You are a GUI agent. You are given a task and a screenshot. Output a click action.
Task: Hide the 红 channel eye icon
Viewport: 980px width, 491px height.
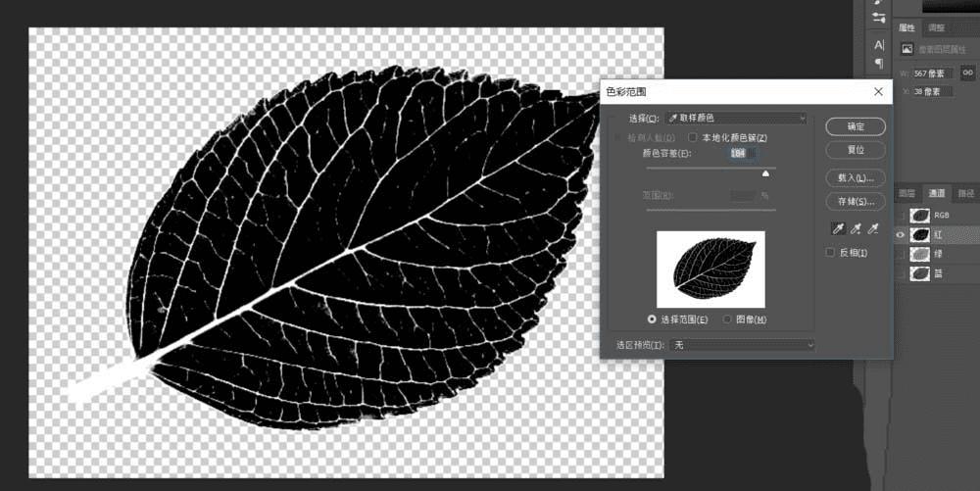(x=901, y=235)
